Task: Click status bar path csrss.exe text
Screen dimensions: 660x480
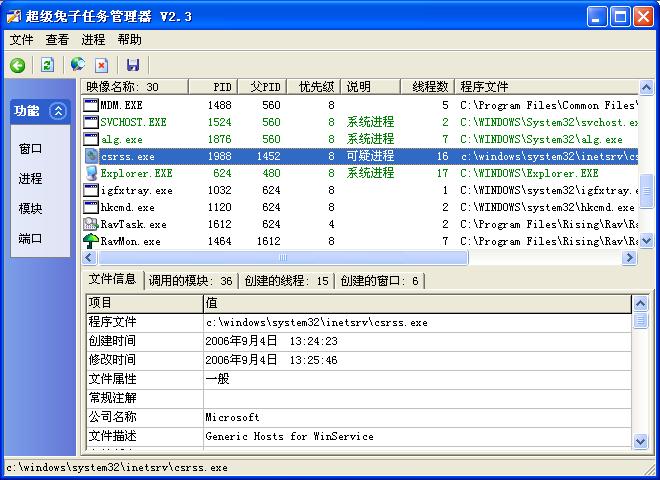Action: coord(117,468)
